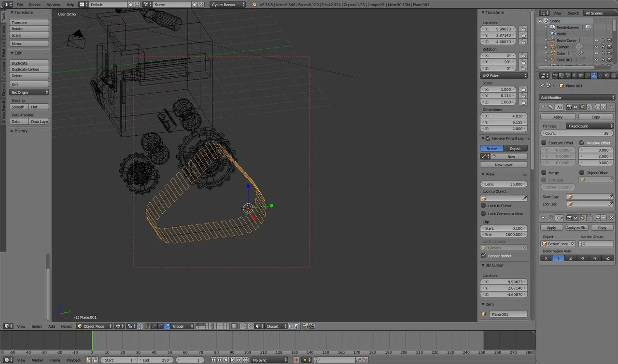
Task: Open the No Sync playback dropdown
Action: (x=269, y=360)
